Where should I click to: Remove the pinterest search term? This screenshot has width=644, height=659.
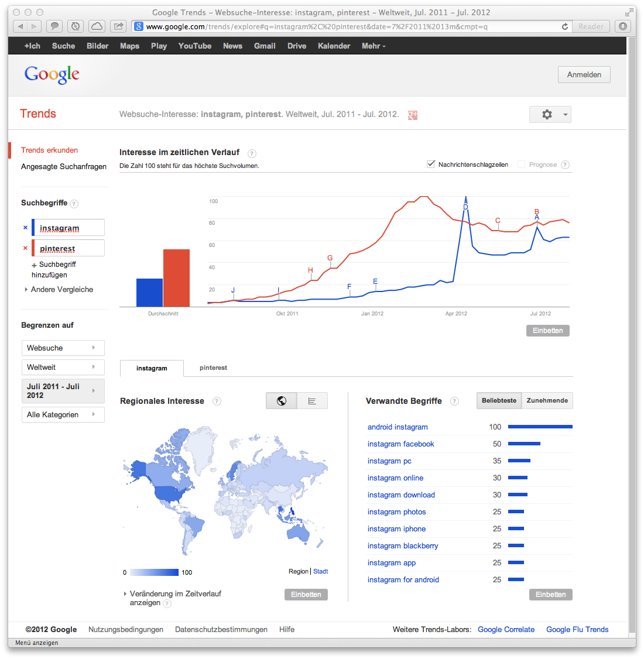(25, 248)
